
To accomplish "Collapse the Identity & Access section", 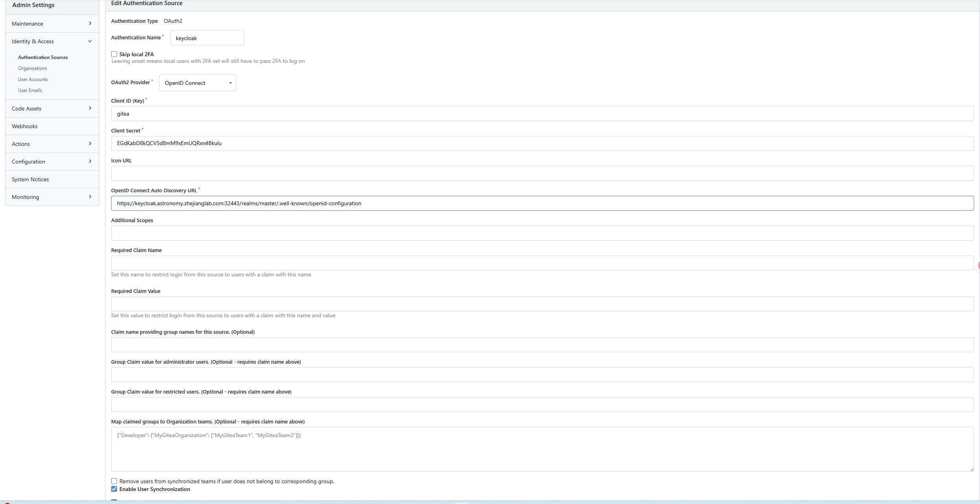I will click(x=90, y=41).
